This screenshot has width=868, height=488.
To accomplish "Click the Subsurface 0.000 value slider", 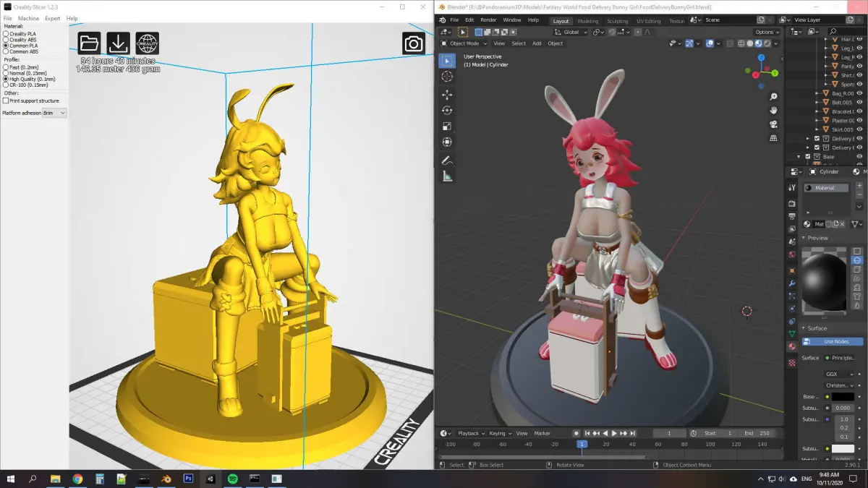I will pos(843,408).
